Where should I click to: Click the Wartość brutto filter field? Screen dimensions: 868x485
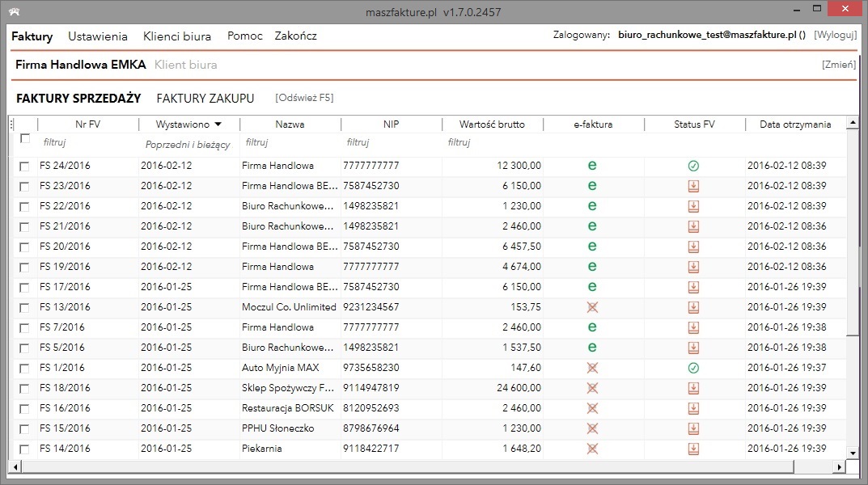click(x=492, y=142)
